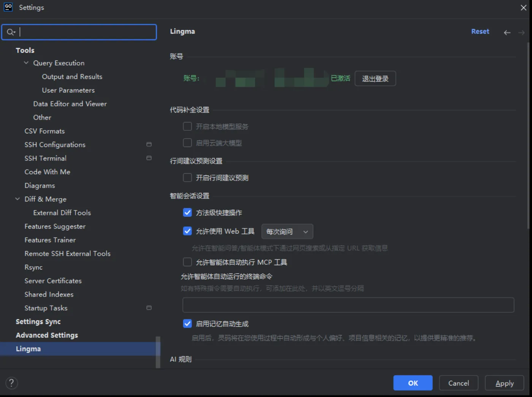
Task: Open Startup Tasks settings
Action: click(x=46, y=308)
